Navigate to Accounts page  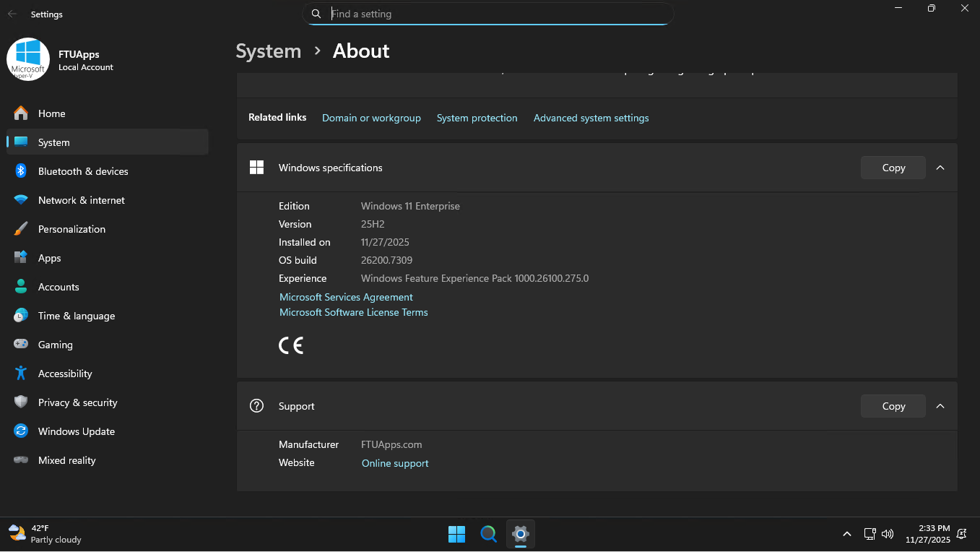point(58,287)
